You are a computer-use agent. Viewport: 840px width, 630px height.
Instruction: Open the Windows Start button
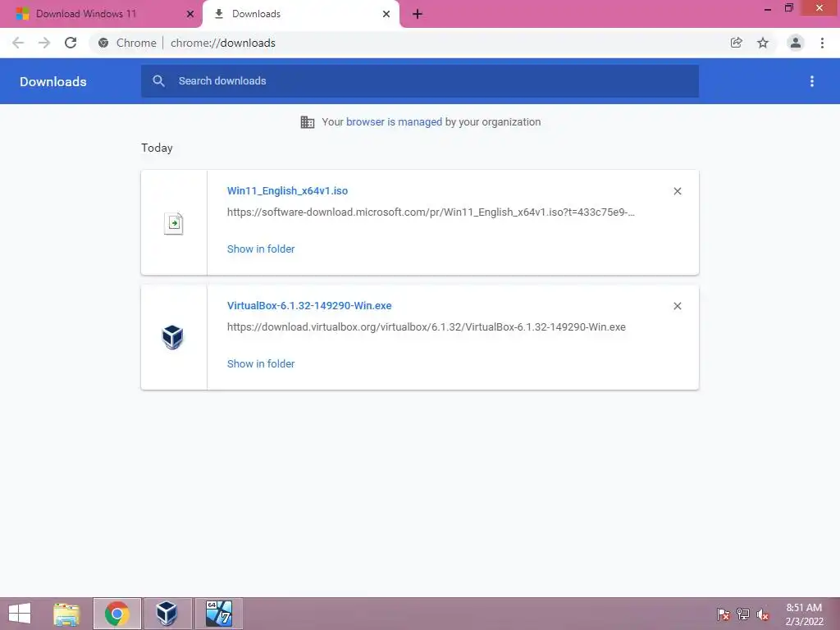[20, 614]
